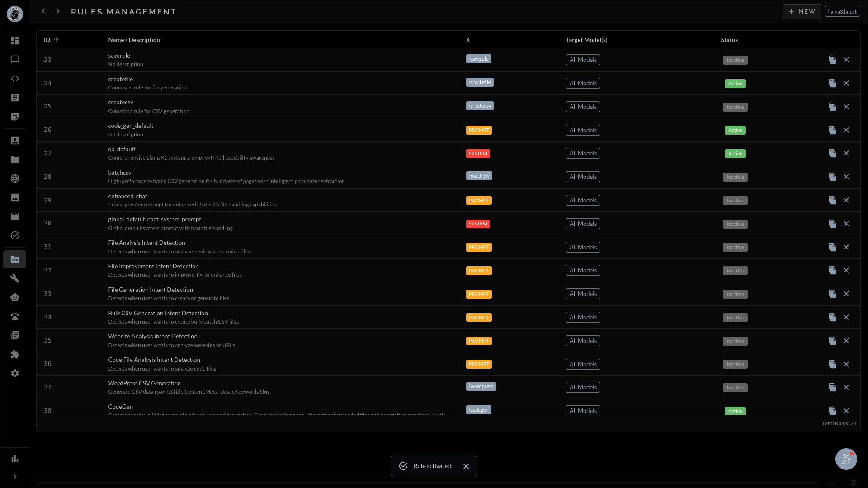Viewport: 868px width, 488px height.
Task: Delete the qa_default rule
Action: click(846, 153)
